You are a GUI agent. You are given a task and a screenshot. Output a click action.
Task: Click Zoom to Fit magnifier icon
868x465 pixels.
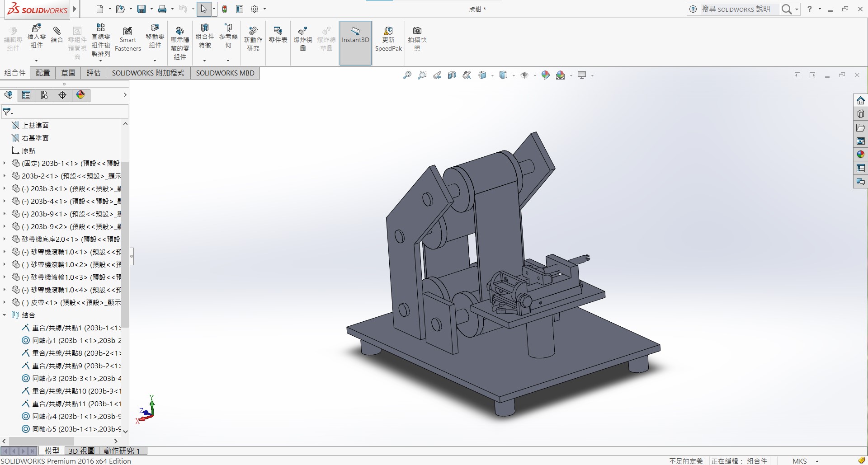407,75
